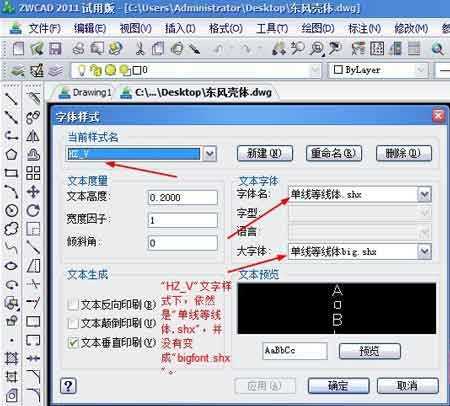Toggle 文本反向印刷 checkbox
Viewport: 450px width, 406px height.
click(73, 304)
